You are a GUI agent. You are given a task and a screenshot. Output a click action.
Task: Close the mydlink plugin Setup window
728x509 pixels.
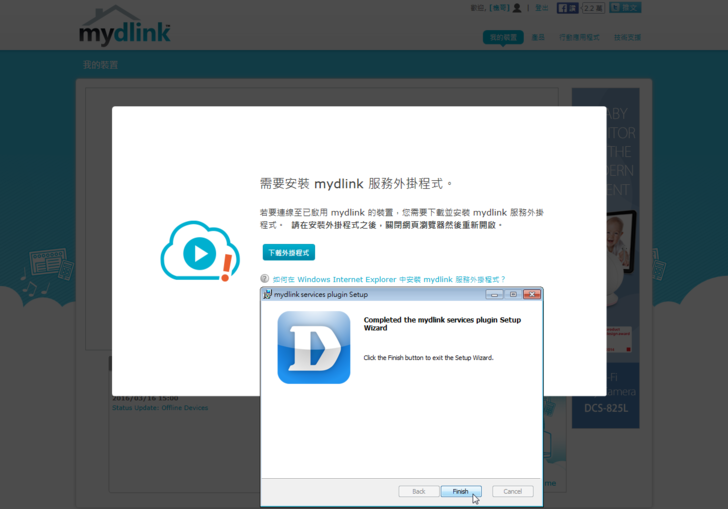(532, 294)
